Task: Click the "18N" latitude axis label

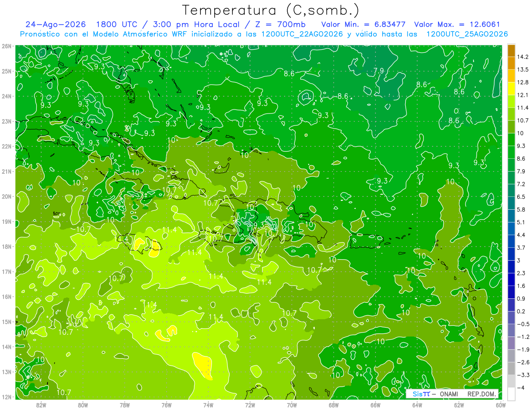Action: [x=6, y=247]
